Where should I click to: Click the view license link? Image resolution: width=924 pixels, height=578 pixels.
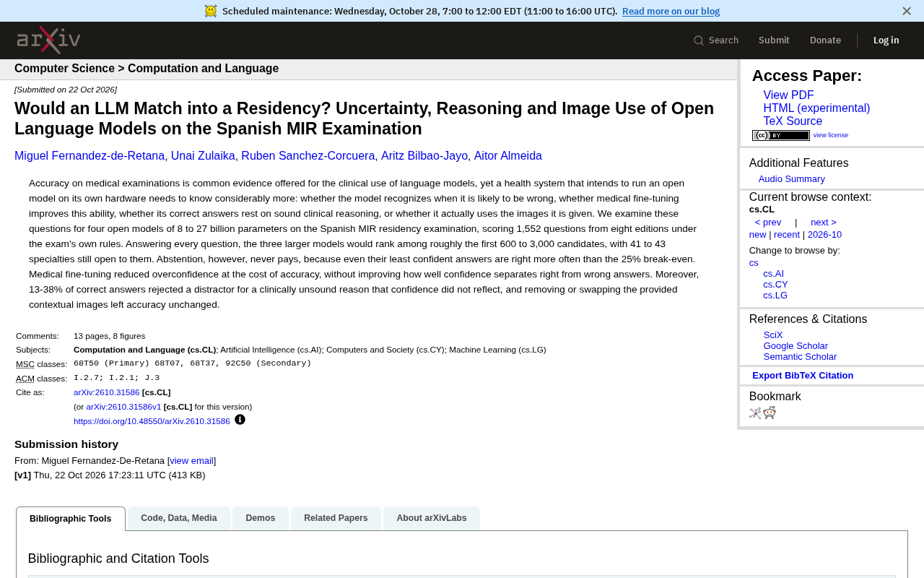pos(831,135)
